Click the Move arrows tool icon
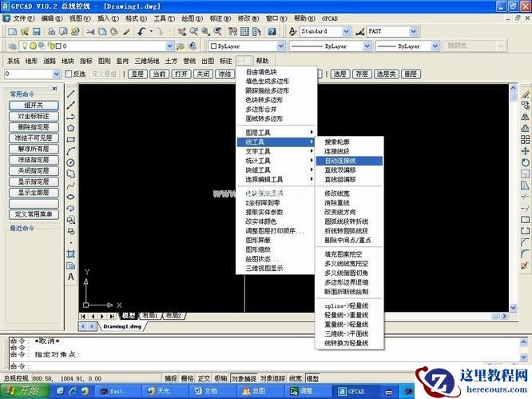Image resolution: width=532 pixels, height=399 pixels. click(526, 151)
